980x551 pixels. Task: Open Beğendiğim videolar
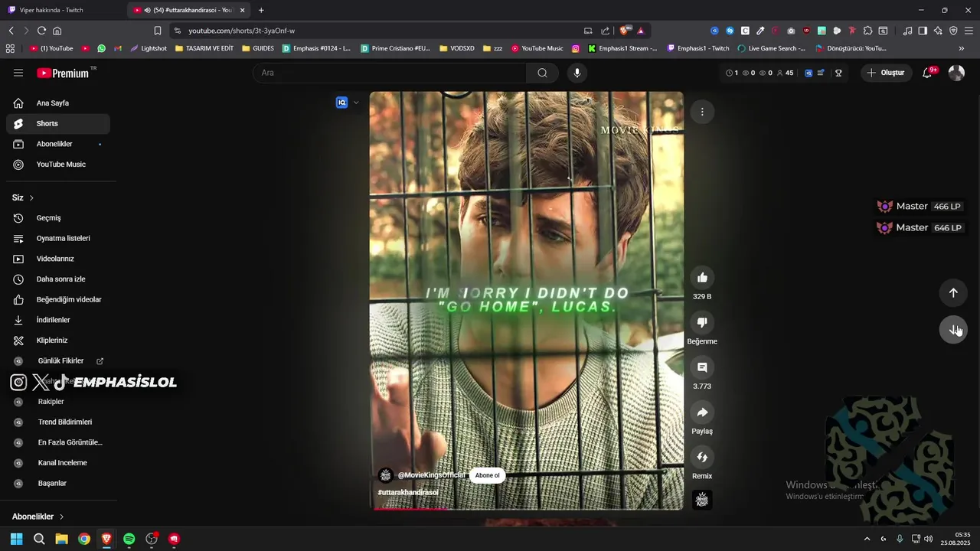pyautogui.click(x=58, y=299)
